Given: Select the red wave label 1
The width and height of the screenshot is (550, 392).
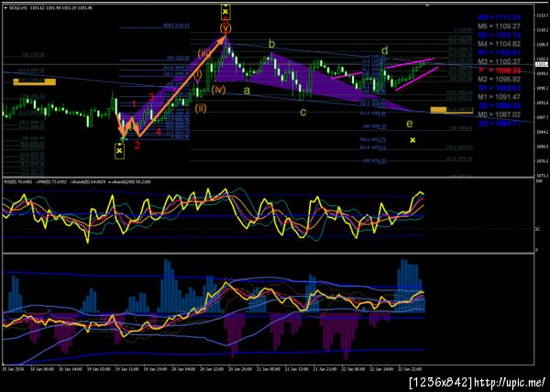Looking at the screenshot, I should [x=134, y=103].
